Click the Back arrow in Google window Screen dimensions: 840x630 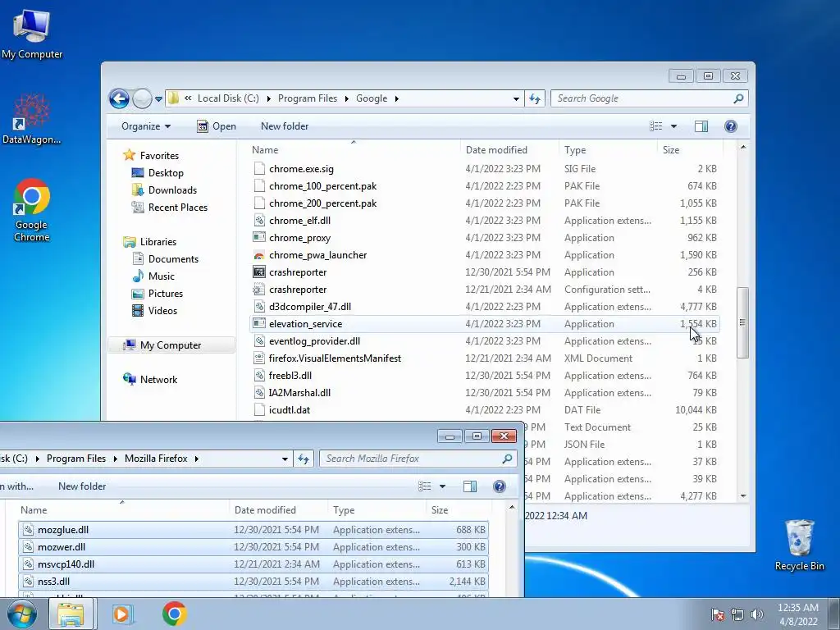click(120, 98)
